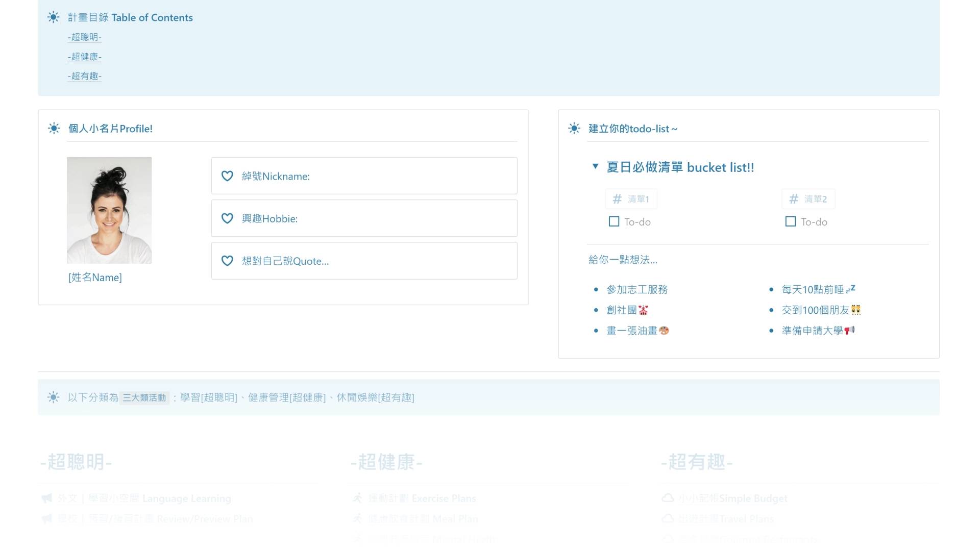The image size is (980, 551).
Task: Click the 給你一點想法... text
Action: pyautogui.click(x=623, y=260)
